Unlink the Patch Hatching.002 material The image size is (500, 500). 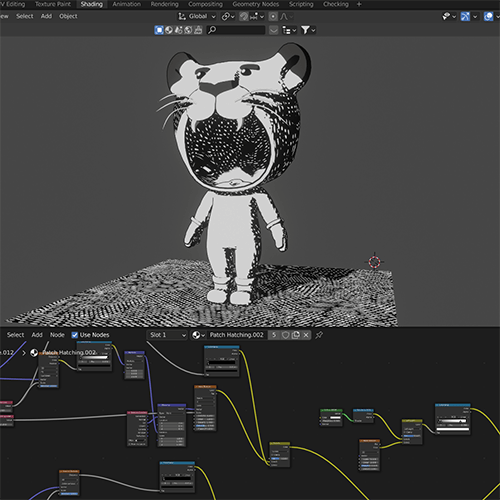[306, 335]
